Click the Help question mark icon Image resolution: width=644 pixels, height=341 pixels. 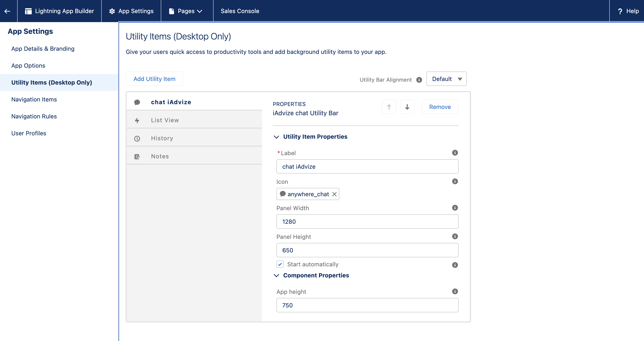[x=620, y=11]
